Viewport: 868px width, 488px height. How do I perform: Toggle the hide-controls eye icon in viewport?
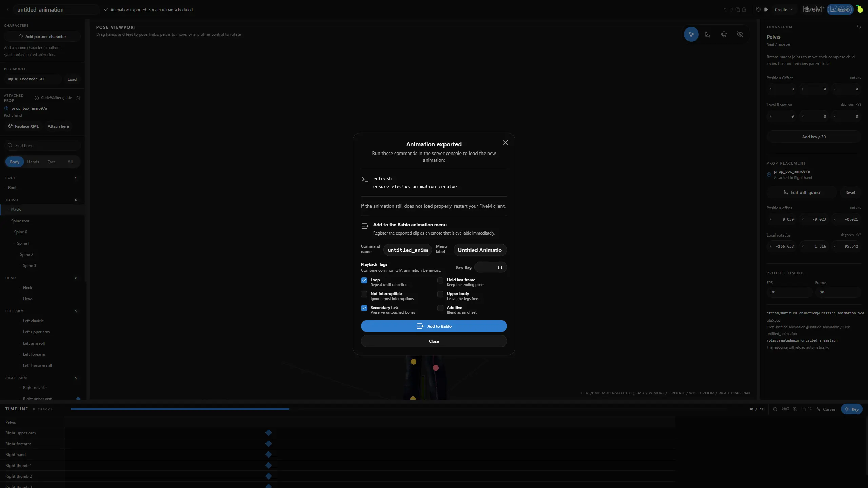[740, 34]
